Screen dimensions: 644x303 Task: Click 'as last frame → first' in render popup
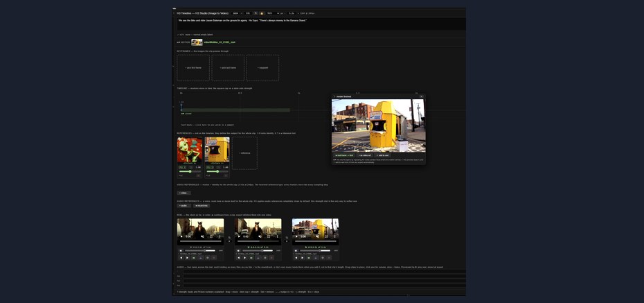click(x=343, y=155)
